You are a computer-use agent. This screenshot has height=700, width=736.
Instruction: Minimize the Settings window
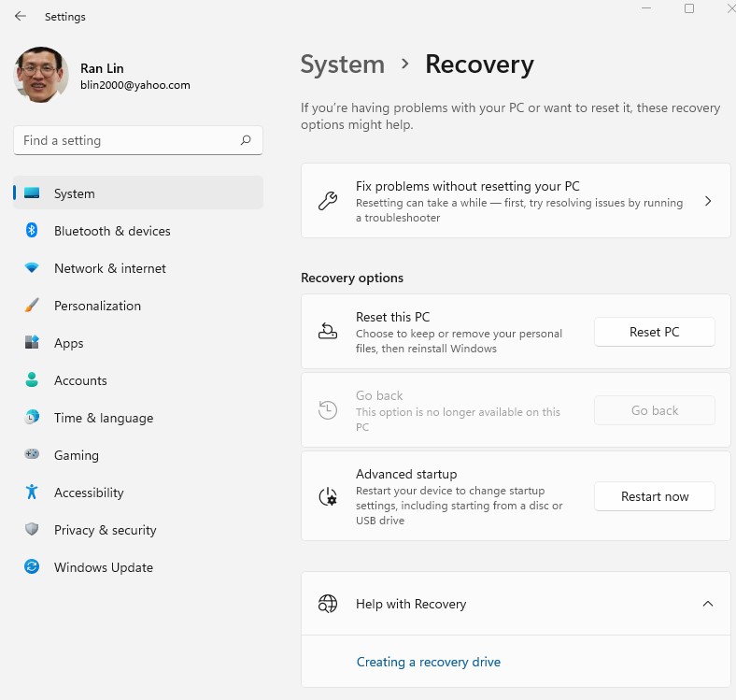point(646,8)
